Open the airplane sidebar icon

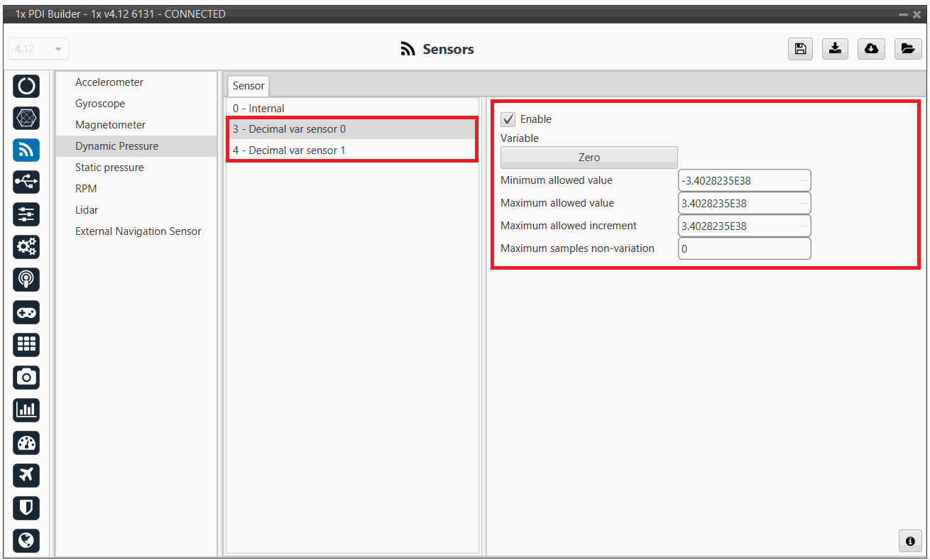coord(26,475)
